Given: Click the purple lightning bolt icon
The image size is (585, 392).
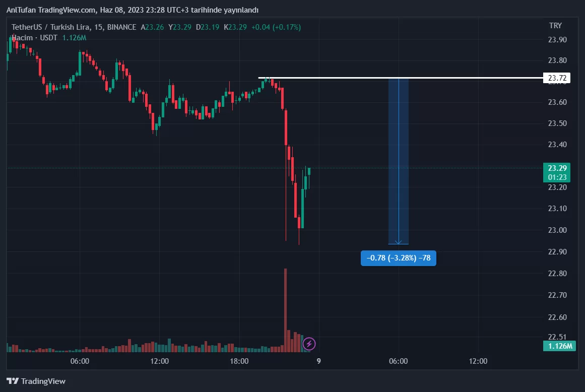Looking at the screenshot, I should tap(309, 344).
